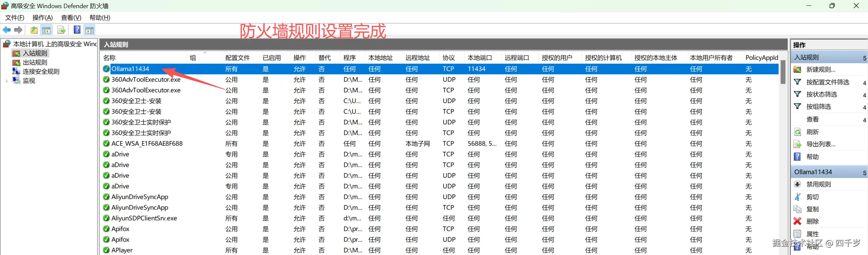Click the filter icon beside 按配置文件筛选
The width and height of the screenshot is (868, 255).
point(797,82)
